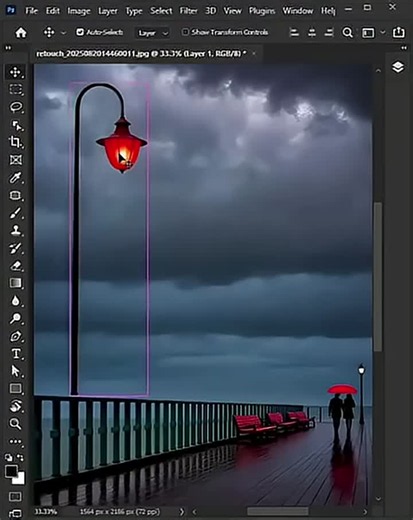Change the screen mode
This screenshot has height=520, width=413.
(15, 513)
